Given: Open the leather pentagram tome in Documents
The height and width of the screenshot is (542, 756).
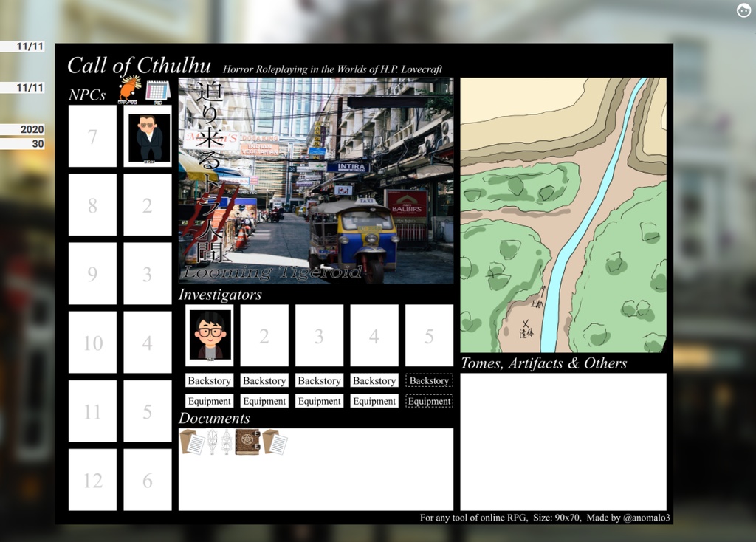Looking at the screenshot, I should [x=248, y=442].
